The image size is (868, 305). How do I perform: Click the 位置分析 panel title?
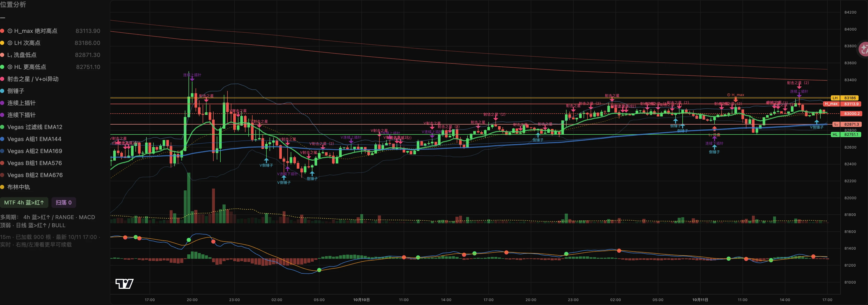[x=13, y=4]
